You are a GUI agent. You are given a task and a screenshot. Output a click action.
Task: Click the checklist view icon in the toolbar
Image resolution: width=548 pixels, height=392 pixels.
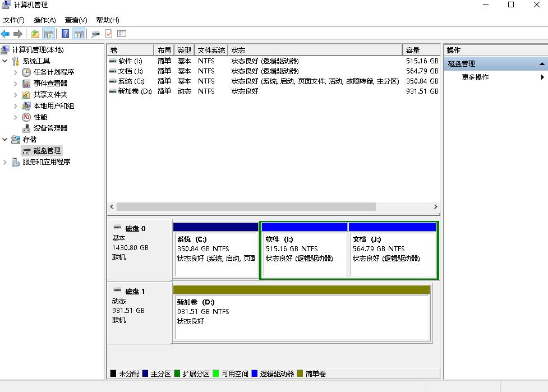tap(122, 34)
